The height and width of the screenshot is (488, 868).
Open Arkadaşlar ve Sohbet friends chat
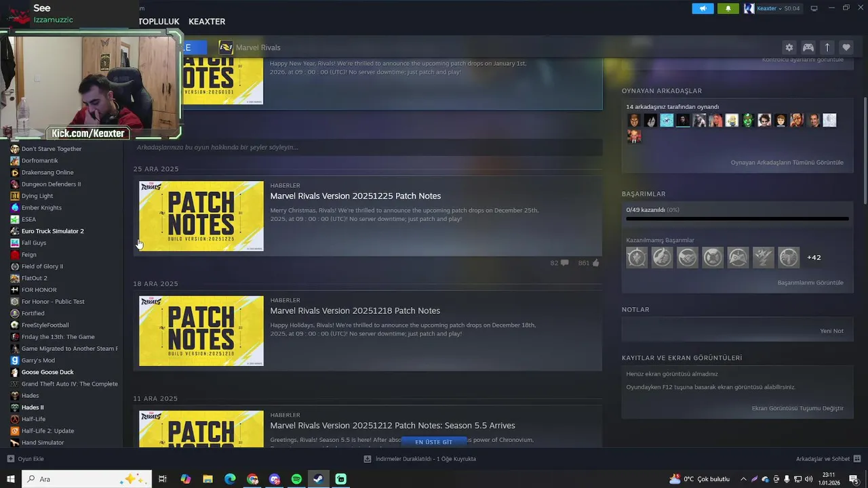(829, 459)
